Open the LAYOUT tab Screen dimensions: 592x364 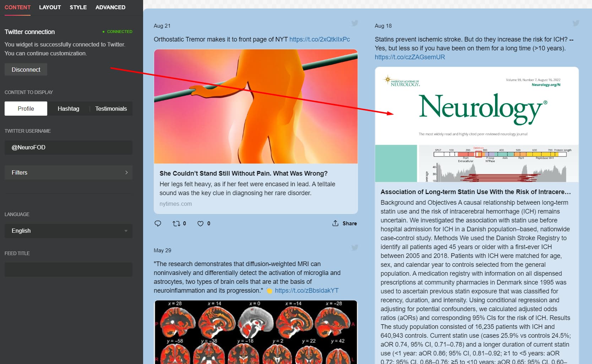click(x=50, y=7)
